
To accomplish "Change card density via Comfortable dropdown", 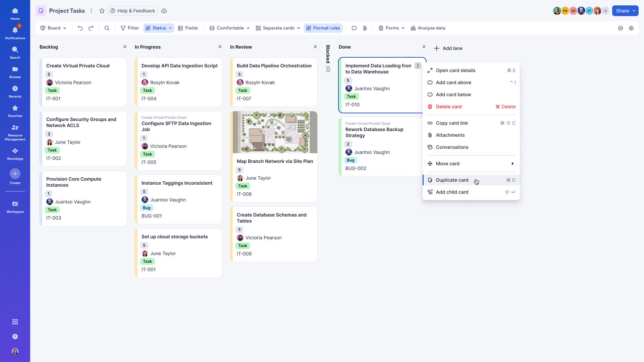I will [x=229, y=28].
